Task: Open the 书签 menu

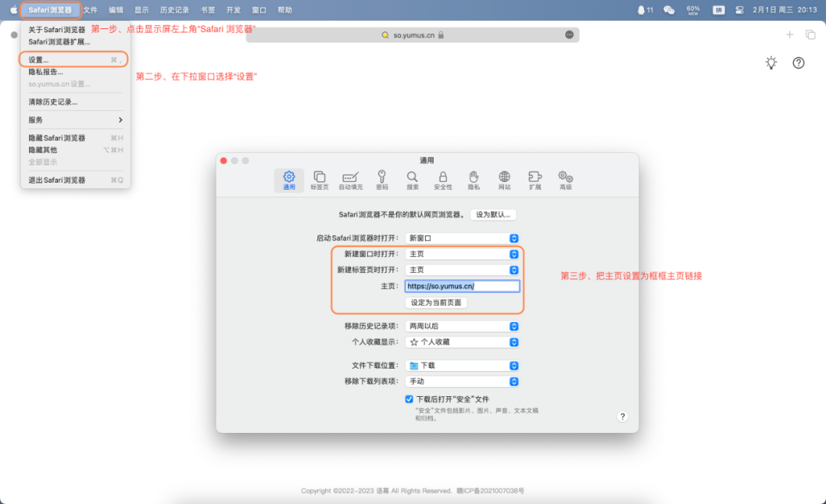Action: pyautogui.click(x=207, y=10)
